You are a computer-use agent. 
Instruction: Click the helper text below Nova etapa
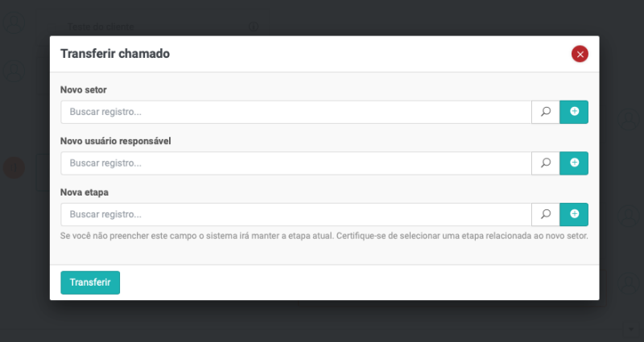324,237
